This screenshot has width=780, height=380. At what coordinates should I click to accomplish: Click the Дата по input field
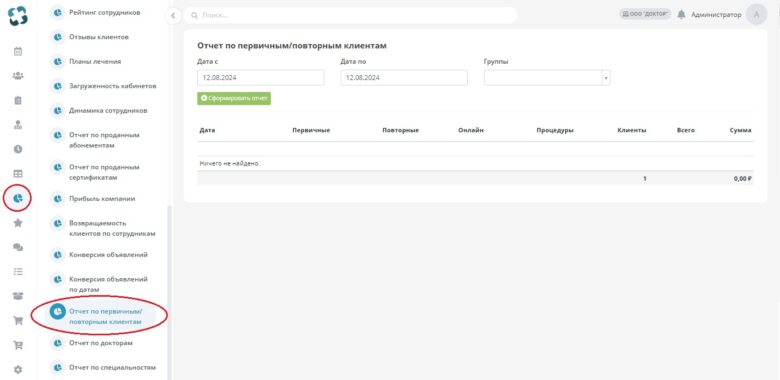404,78
